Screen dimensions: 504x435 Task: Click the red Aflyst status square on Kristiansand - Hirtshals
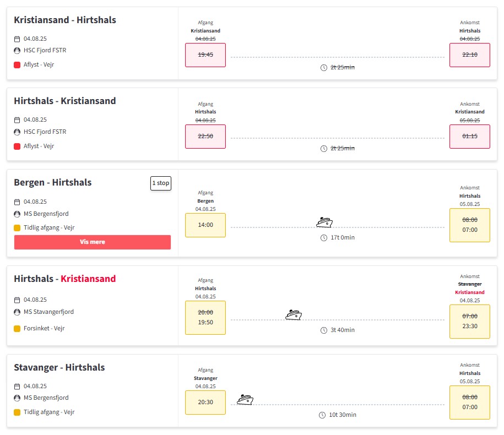[x=17, y=65]
